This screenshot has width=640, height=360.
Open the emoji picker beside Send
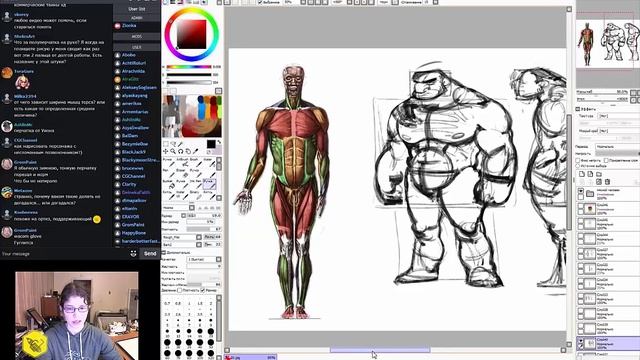tap(133, 254)
